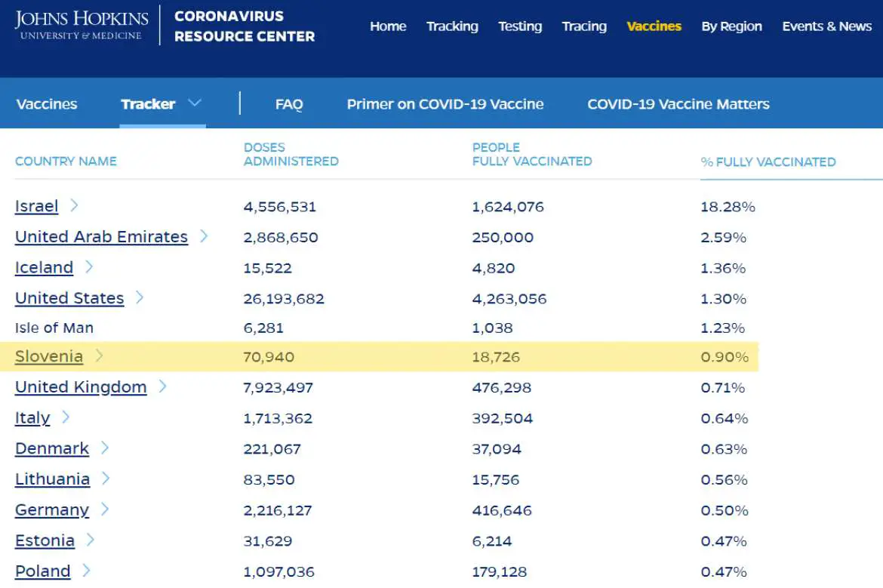
Task: Expand the chevron next to Iceland
Action: (89, 266)
